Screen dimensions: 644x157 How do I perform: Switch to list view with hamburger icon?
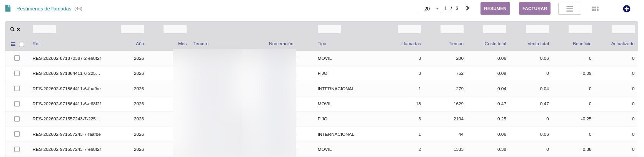pos(569,9)
